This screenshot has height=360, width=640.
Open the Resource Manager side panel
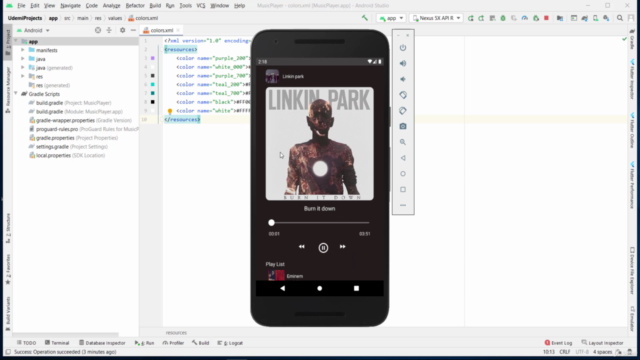coord(8,90)
